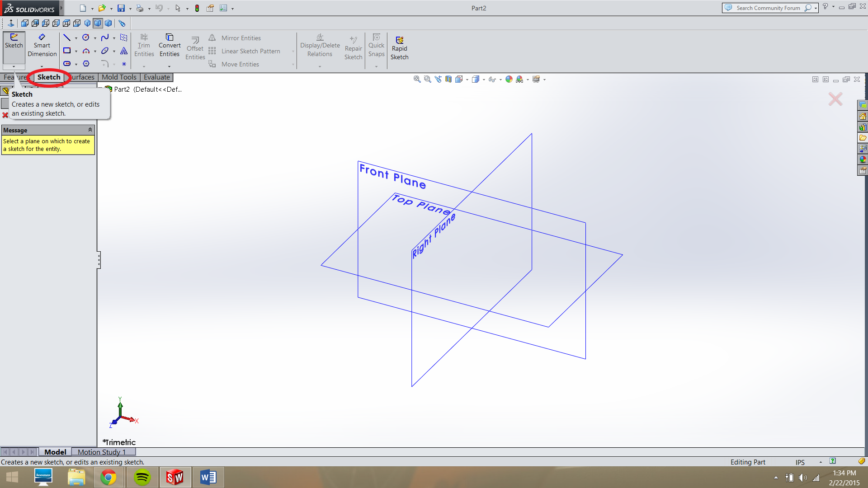868x488 pixels.
Task: Toggle Hide/Show Items with the eyeglasses icon
Action: 493,79
